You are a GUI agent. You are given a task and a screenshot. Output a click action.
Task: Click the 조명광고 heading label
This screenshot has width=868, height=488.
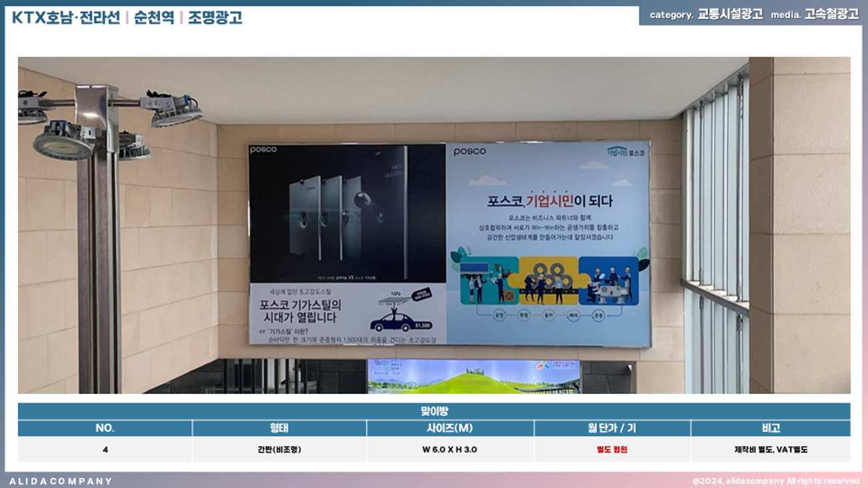pyautogui.click(x=214, y=17)
